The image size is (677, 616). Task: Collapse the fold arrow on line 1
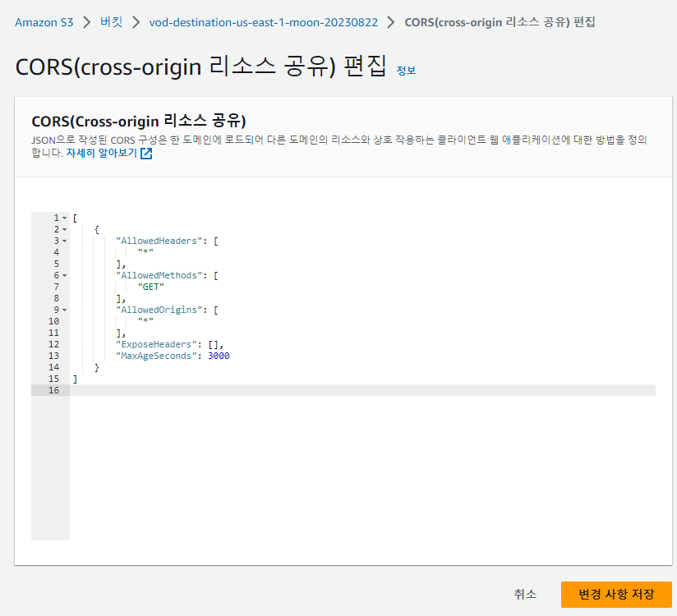pos(64,218)
